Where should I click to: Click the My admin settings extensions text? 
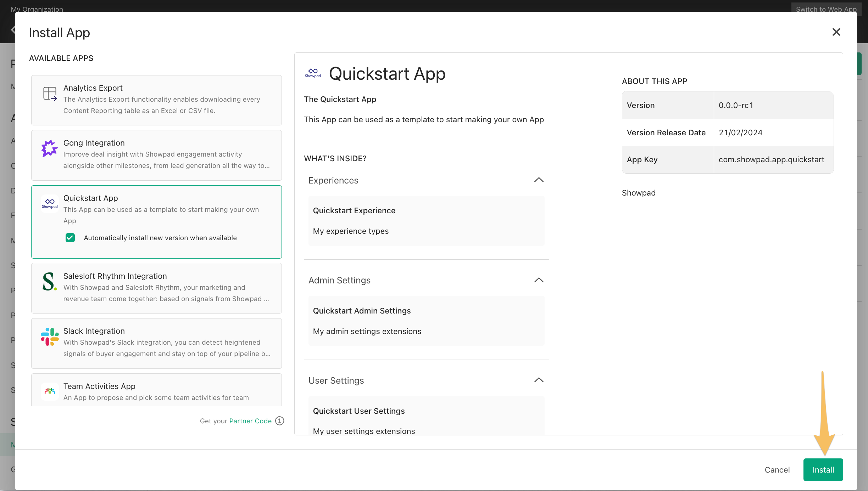367,331
